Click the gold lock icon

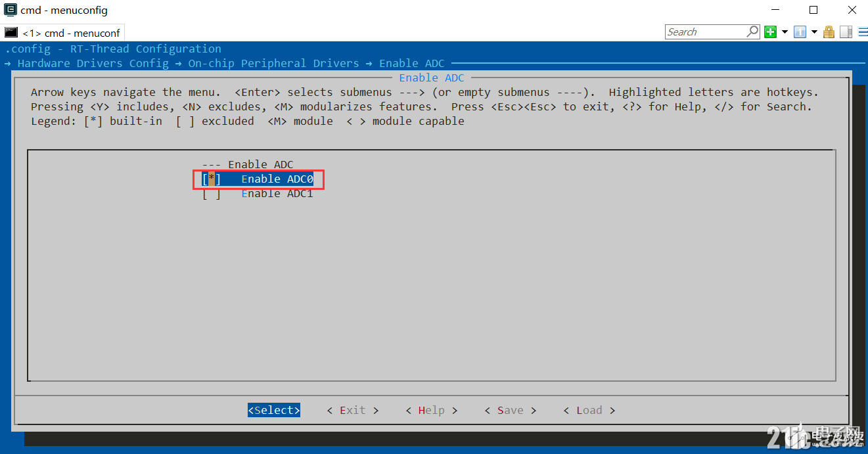[x=829, y=32]
